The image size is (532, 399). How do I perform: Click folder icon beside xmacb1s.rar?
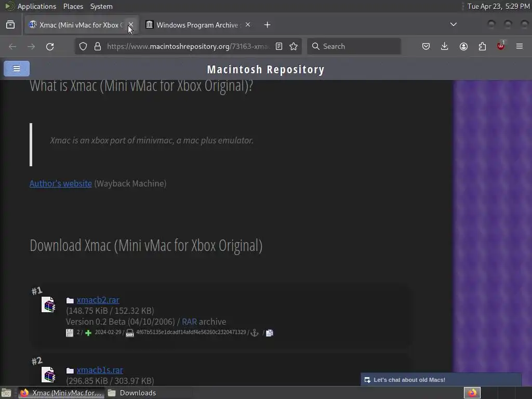pos(70,370)
